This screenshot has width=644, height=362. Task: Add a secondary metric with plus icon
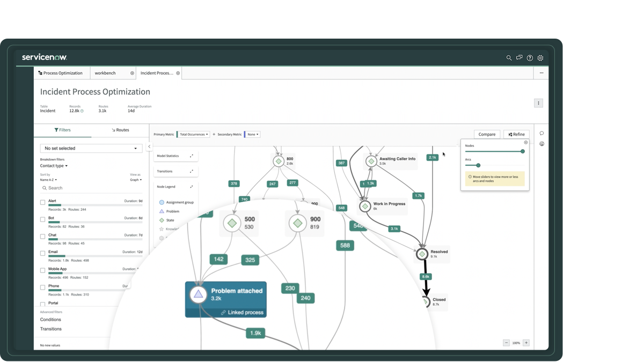214,135
